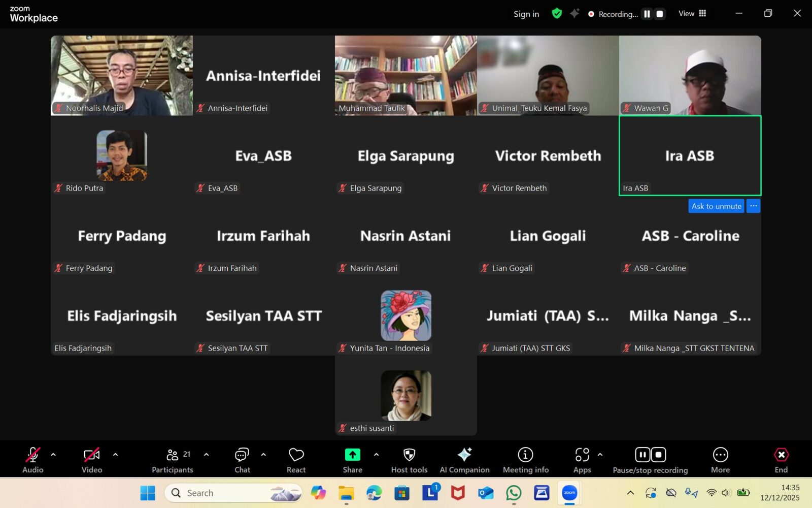Screen dimensions: 812x508
Task: Turn on camera with Video button
Action: (x=92, y=460)
